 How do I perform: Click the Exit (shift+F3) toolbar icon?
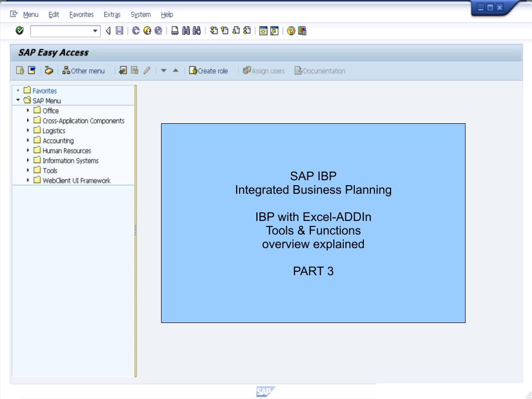pyautogui.click(x=146, y=31)
